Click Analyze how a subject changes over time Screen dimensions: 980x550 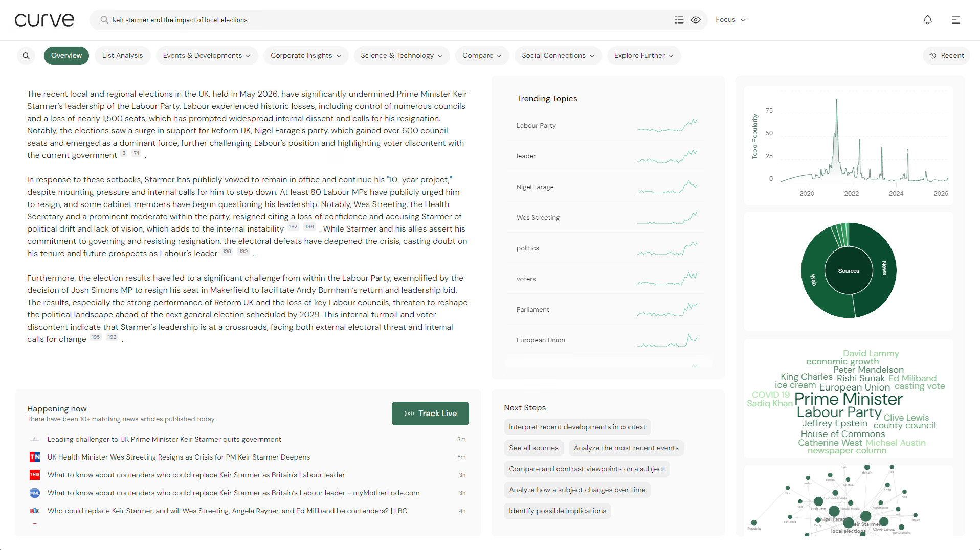coord(577,490)
